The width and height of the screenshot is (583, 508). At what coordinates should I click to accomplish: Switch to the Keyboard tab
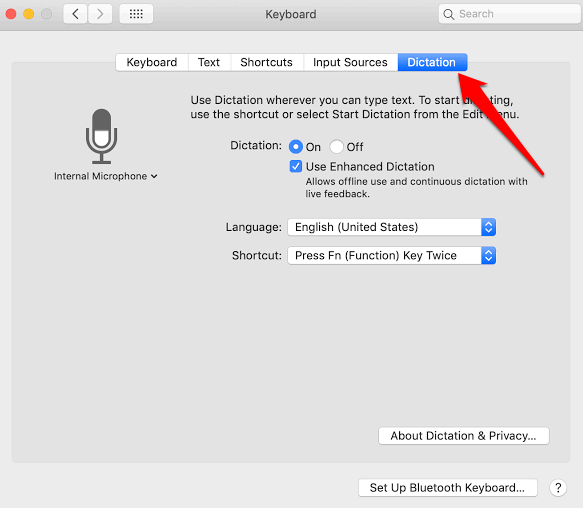click(152, 62)
